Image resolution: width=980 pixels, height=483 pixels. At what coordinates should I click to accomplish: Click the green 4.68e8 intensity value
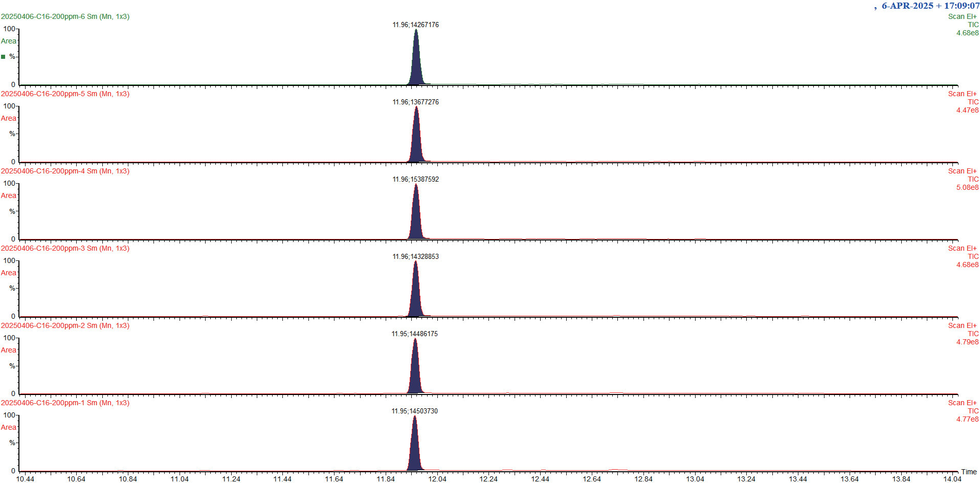pyautogui.click(x=967, y=33)
